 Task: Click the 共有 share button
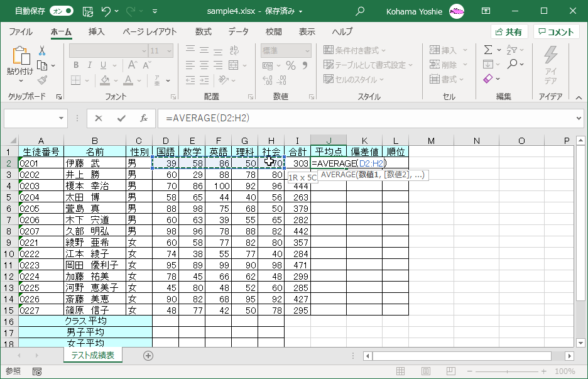(509, 32)
